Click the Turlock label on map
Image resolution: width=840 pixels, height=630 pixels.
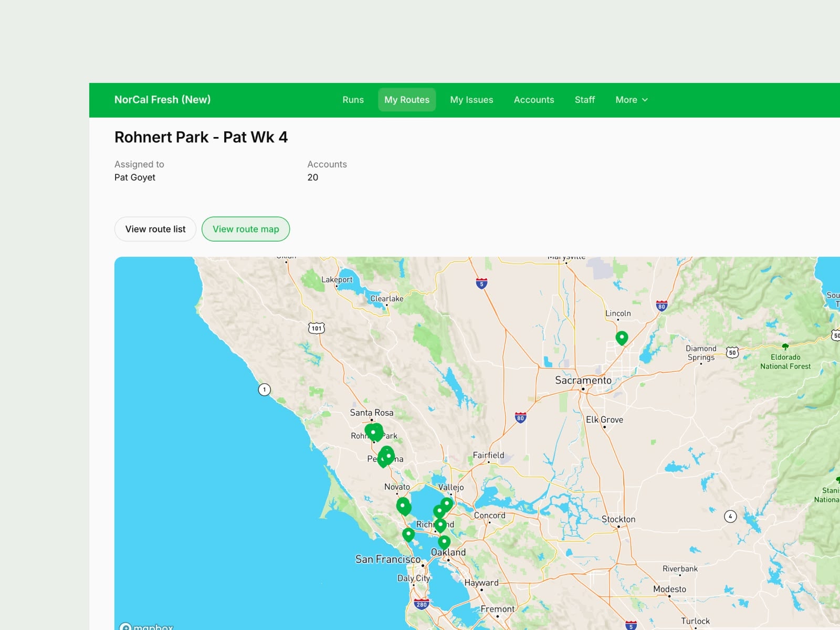[695, 621]
